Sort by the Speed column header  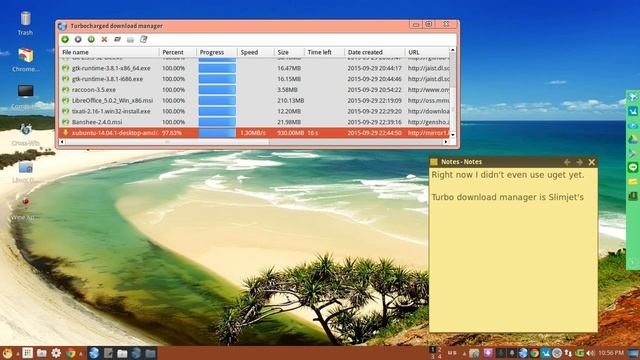coord(256,52)
